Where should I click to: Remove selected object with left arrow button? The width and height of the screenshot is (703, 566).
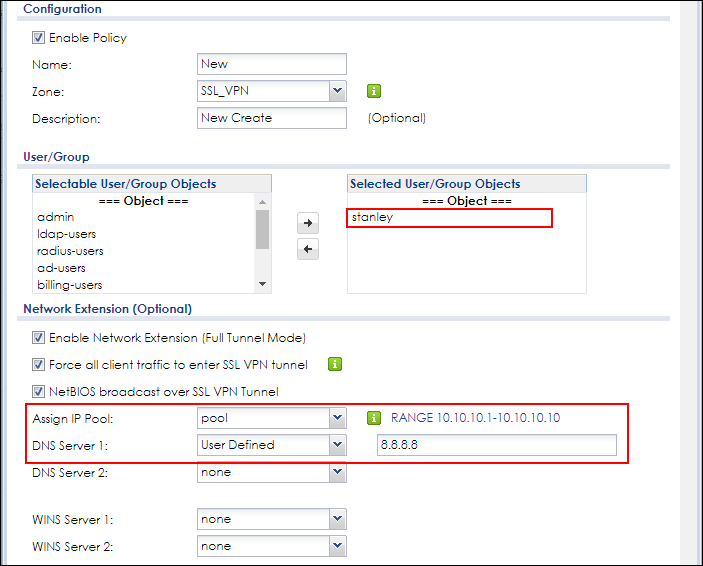click(x=308, y=249)
